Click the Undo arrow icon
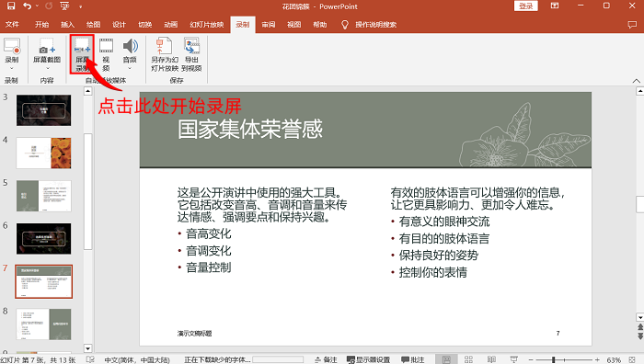644x364 pixels. (27, 6)
